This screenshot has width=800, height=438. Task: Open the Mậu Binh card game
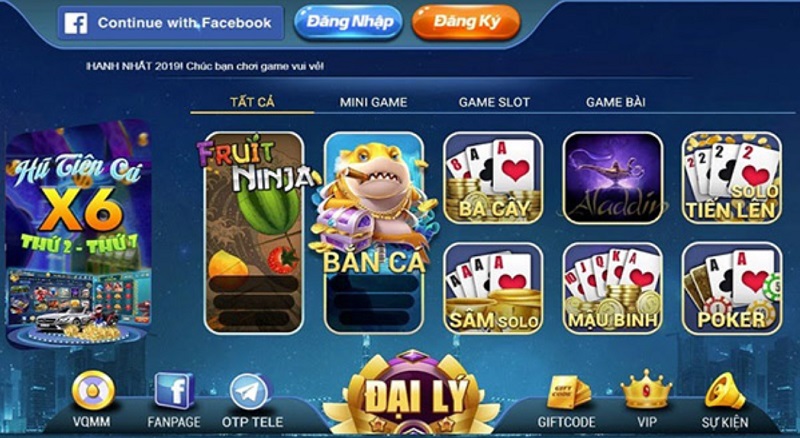[x=613, y=288]
